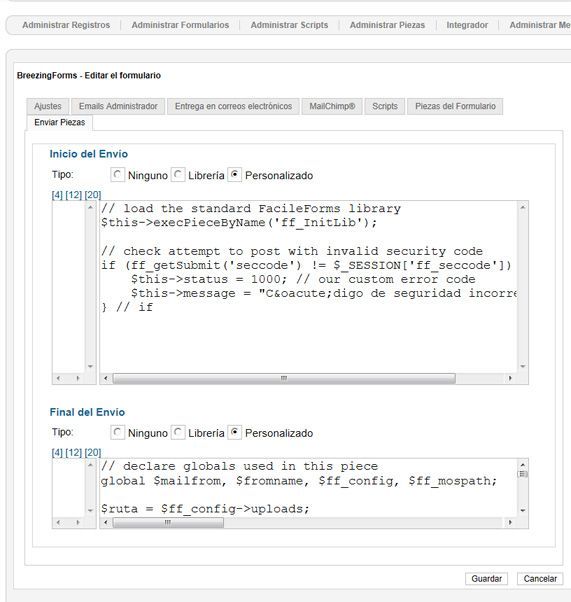Click inside the Inicio del Envío code area
The image size is (571, 602).
coord(308,286)
